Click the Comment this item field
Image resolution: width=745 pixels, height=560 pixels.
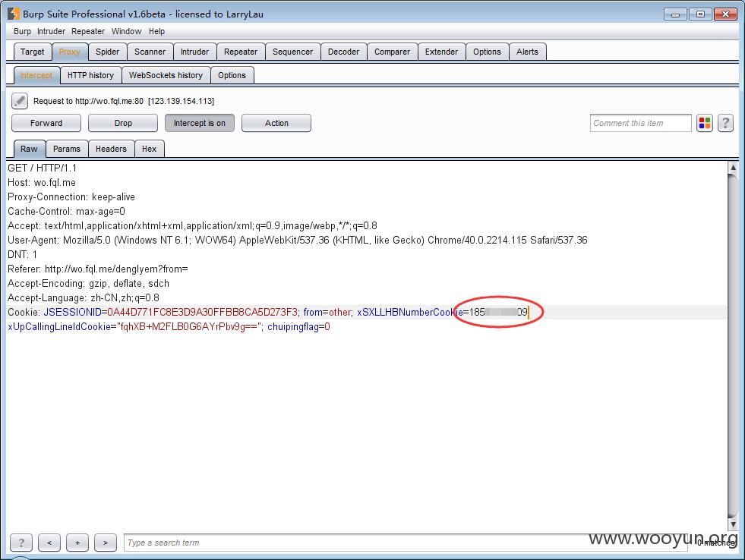click(640, 123)
